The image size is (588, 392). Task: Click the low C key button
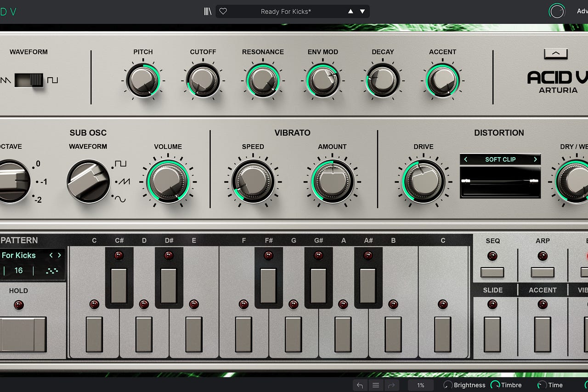click(x=94, y=335)
